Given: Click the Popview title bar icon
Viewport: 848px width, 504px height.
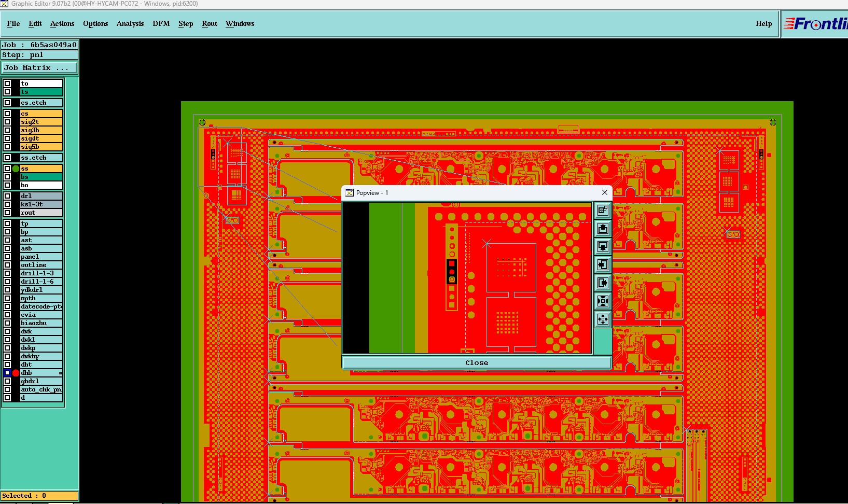Looking at the screenshot, I should (x=350, y=193).
